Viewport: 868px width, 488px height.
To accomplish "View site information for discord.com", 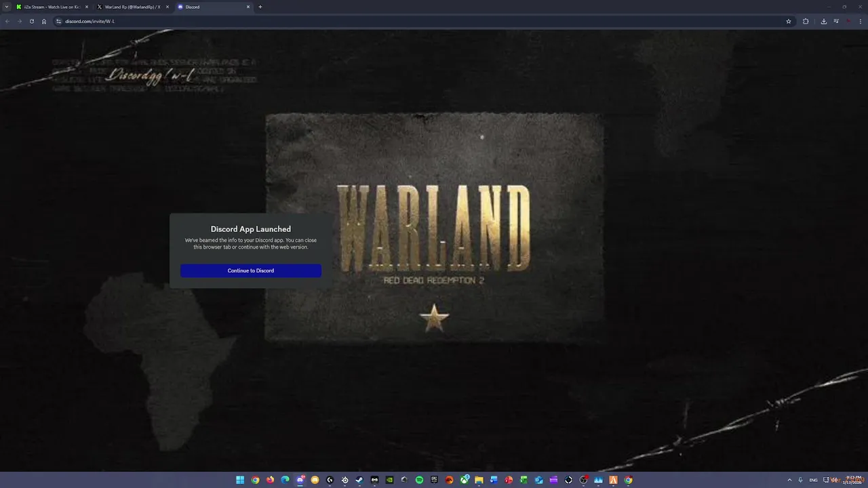I will [x=59, y=21].
